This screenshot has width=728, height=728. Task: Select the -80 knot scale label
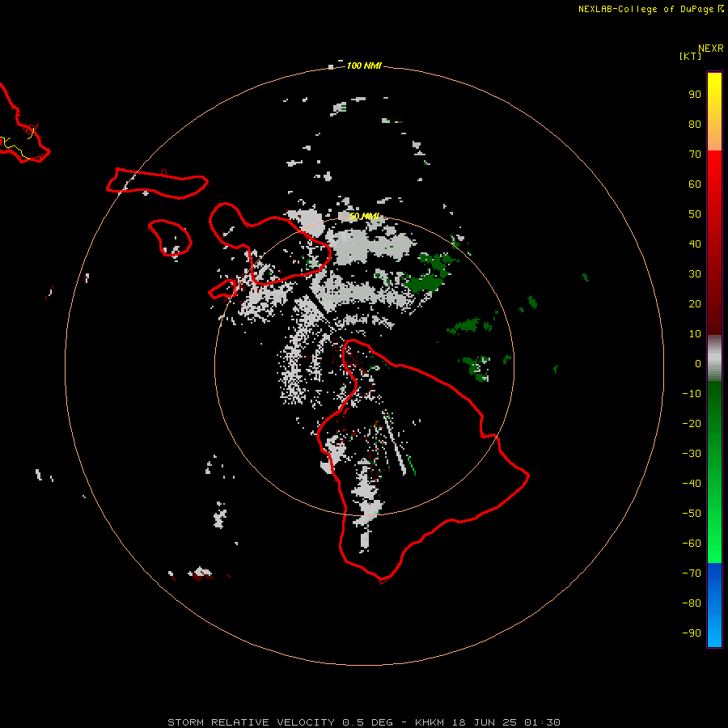692,603
